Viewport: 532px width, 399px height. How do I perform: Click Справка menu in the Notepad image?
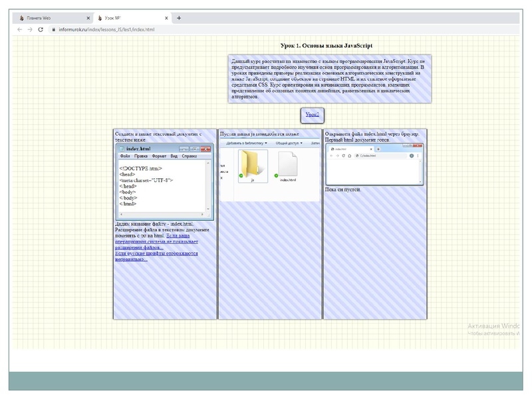[x=189, y=156]
